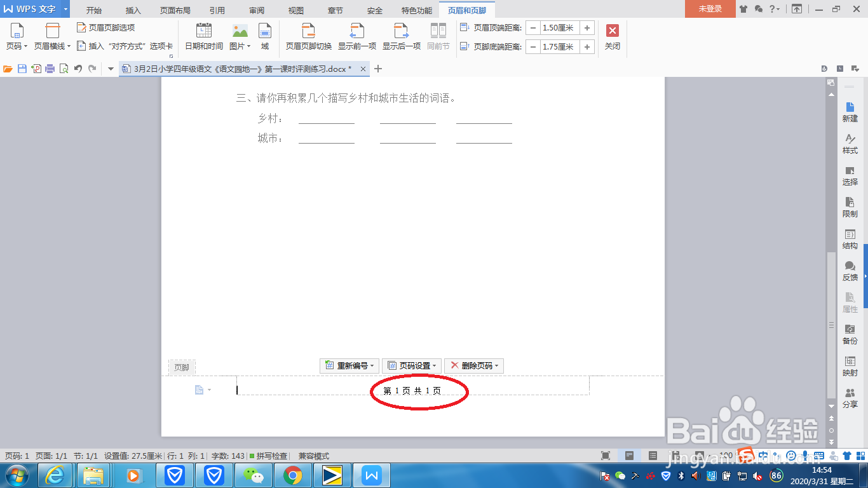Add a new document tab with plus
Viewport: 868px width, 488px height.
coord(378,69)
